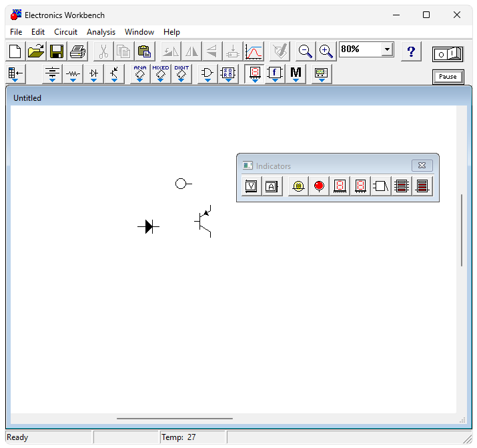The width and height of the screenshot is (477, 448).
Task: Open the Favorites parts bin
Action: [x=15, y=73]
